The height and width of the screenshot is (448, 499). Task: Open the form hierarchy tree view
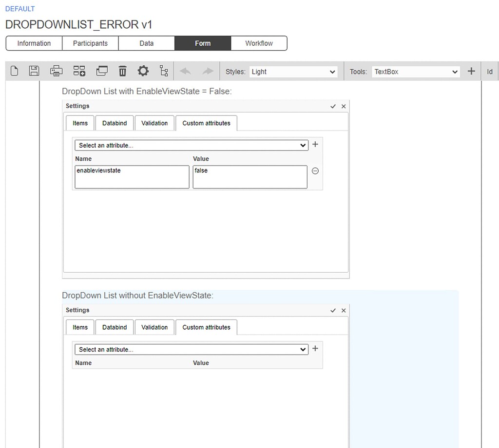pos(164,71)
